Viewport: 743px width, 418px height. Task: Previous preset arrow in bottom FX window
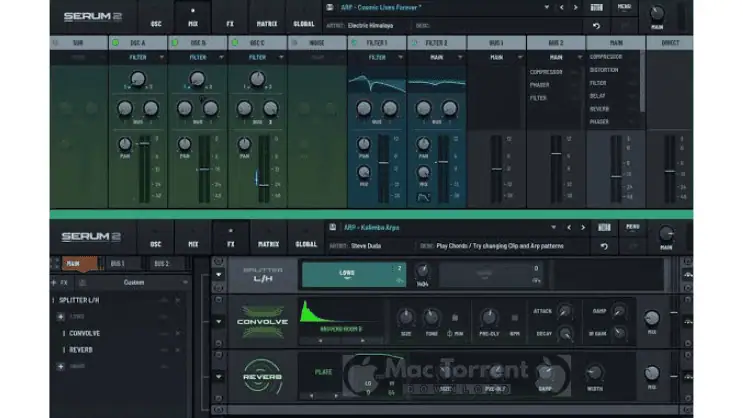click(569, 228)
